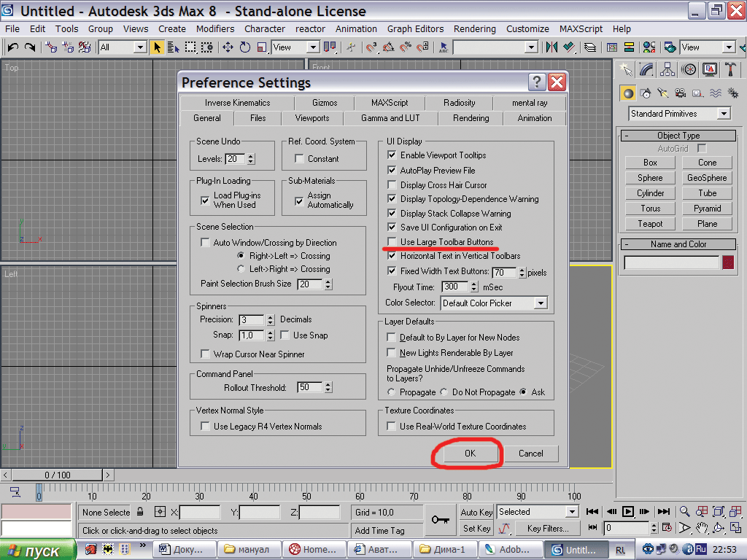Open the Inverse Kinematics tab
Screen dimensions: 747x560
(x=237, y=103)
